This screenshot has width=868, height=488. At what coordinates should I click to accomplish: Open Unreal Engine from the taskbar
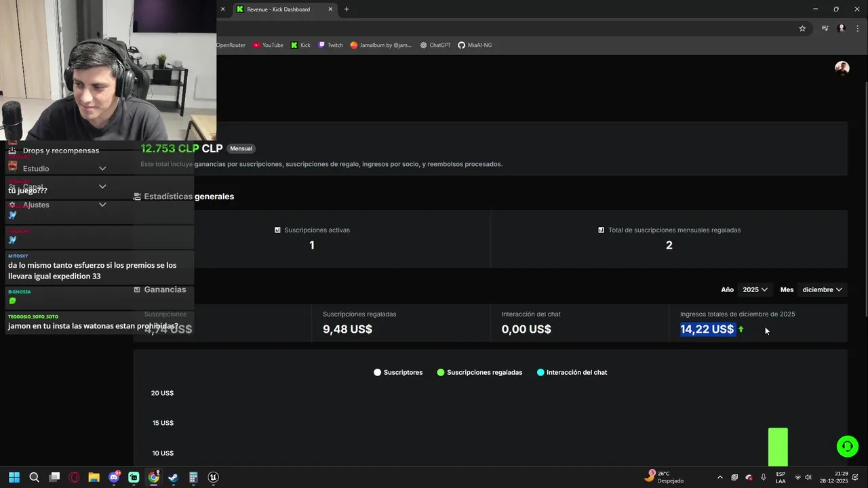[x=214, y=477]
